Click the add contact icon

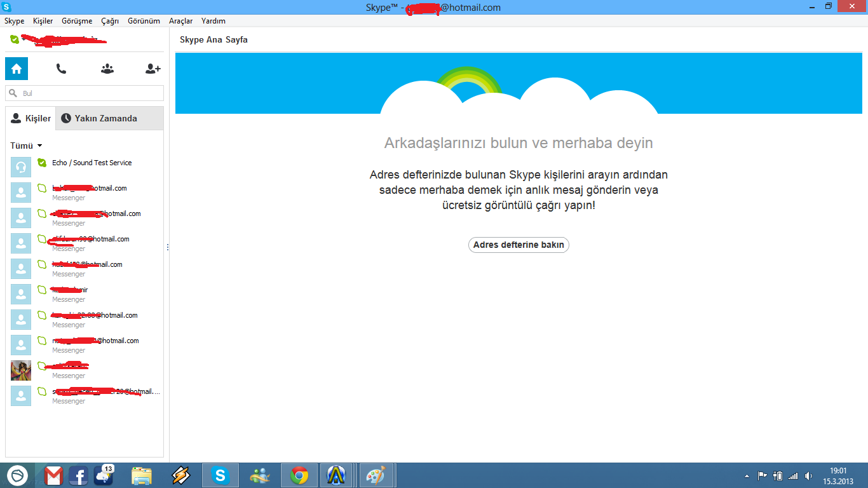[x=153, y=69]
